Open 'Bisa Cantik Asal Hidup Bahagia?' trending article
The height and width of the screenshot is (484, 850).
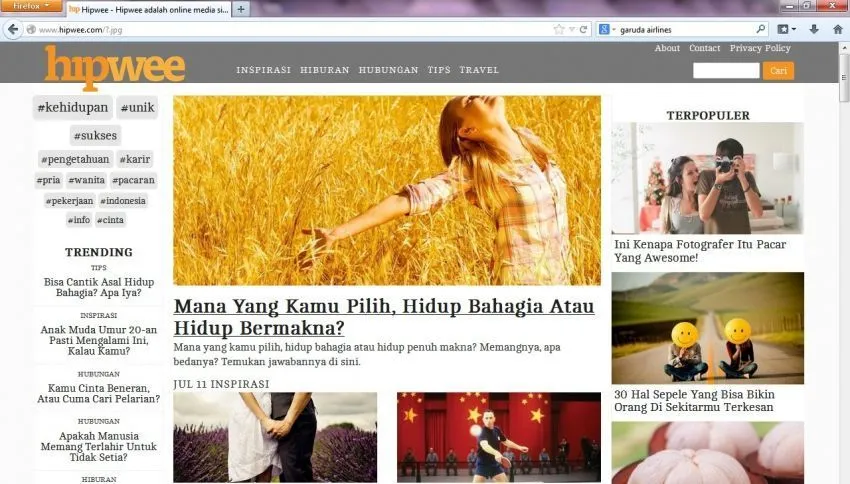point(99,287)
